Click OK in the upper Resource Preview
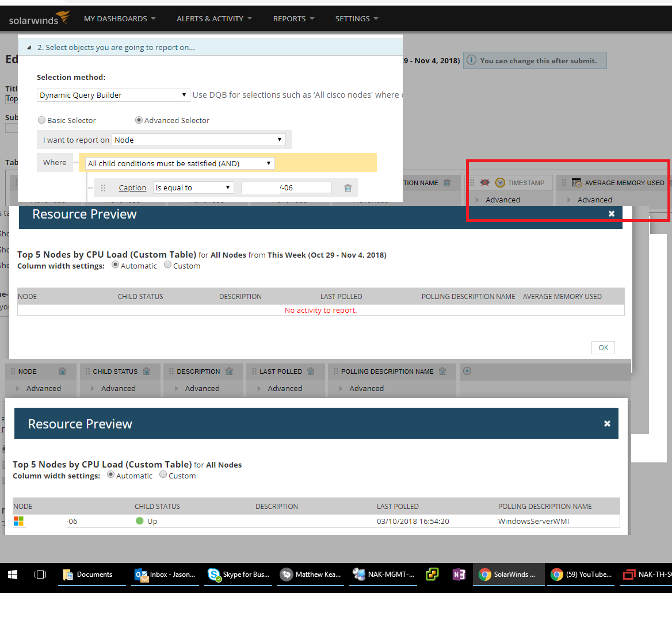The height and width of the screenshot is (628, 672). (603, 347)
